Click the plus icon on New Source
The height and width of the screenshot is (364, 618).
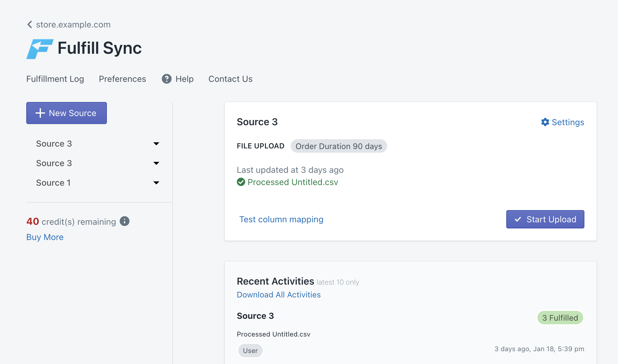[x=40, y=113]
